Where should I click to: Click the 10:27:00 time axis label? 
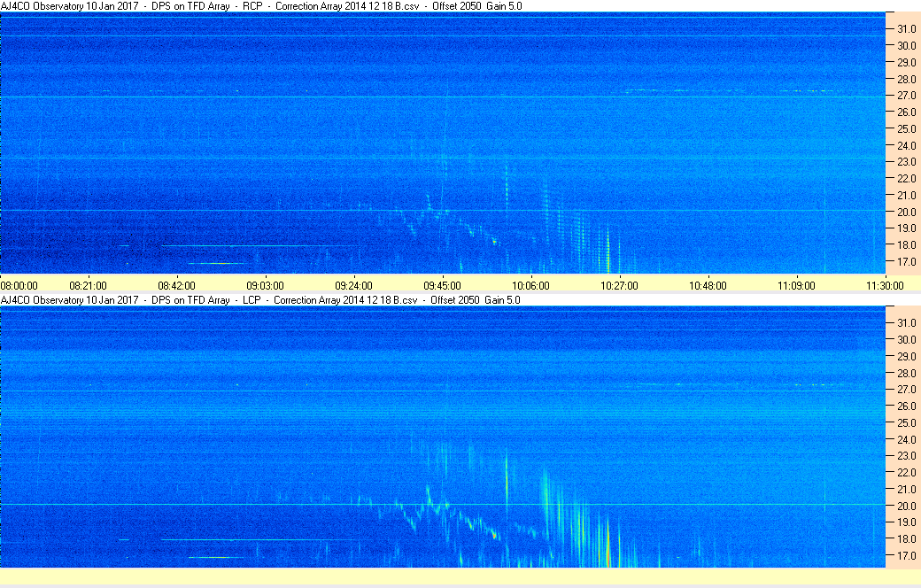(619, 286)
